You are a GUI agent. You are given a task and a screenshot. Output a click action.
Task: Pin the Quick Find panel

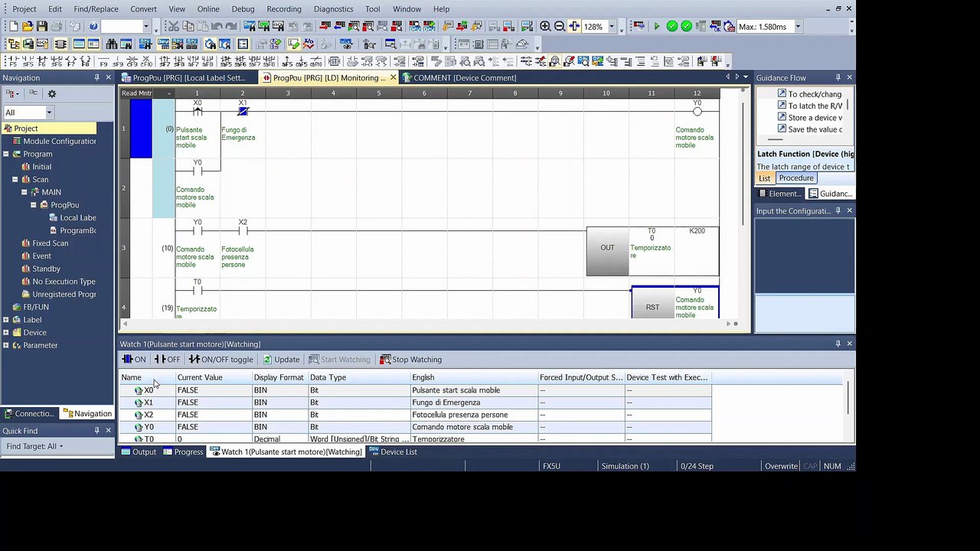[x=96, y=431]
